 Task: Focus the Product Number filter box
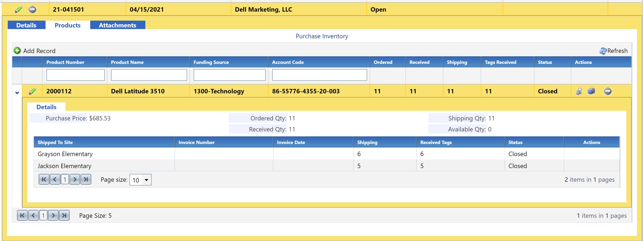(x=76, y=75)
